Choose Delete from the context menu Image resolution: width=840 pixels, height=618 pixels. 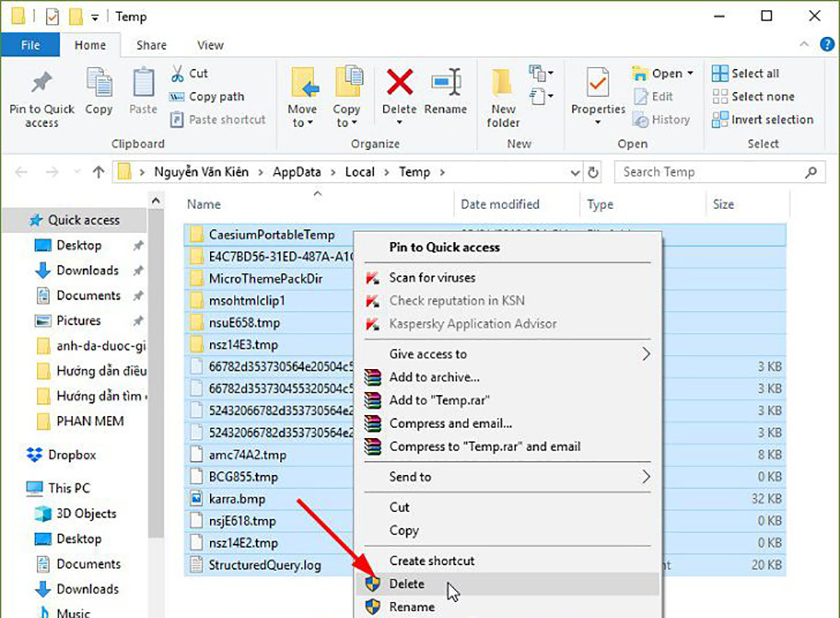(x=407, y=584)
